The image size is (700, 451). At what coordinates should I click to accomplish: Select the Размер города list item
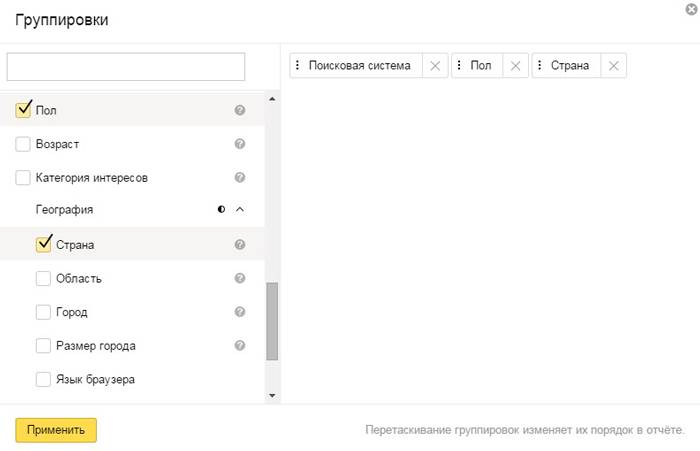(95, 346)
